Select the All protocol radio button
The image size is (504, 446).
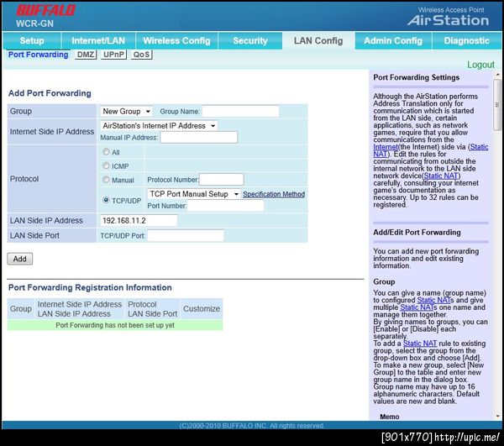tap(106, 152)
